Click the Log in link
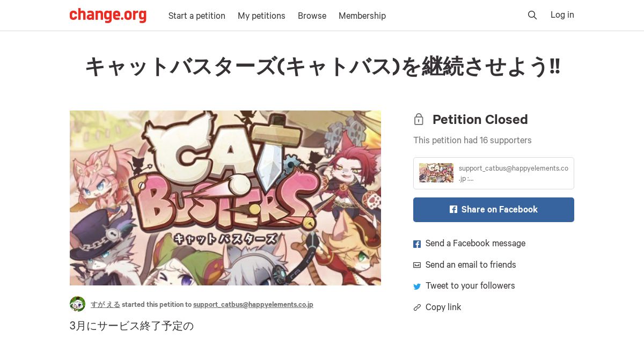This screenshot has height=338, width=644. click(562, 15)
